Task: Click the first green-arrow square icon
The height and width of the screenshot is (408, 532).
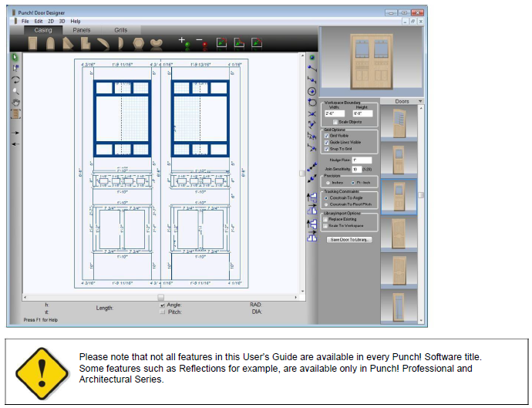Action: [x=221, y=42]
